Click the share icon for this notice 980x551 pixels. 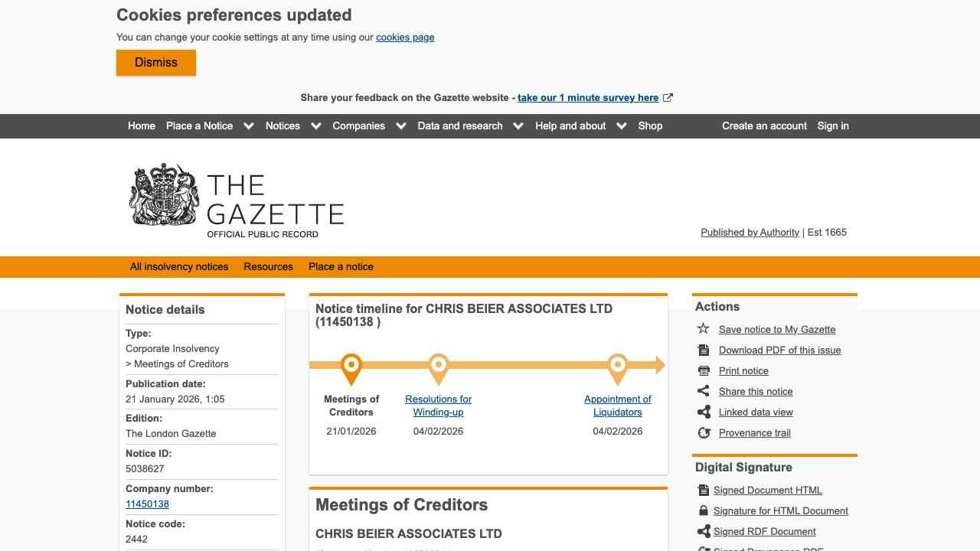click(x=704, y=391)
